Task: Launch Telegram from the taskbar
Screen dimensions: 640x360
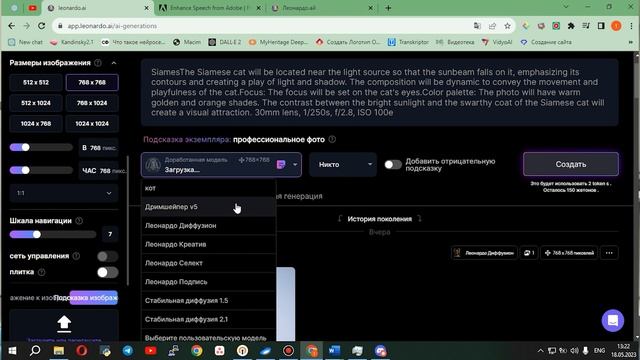Action: pos(128,351)
